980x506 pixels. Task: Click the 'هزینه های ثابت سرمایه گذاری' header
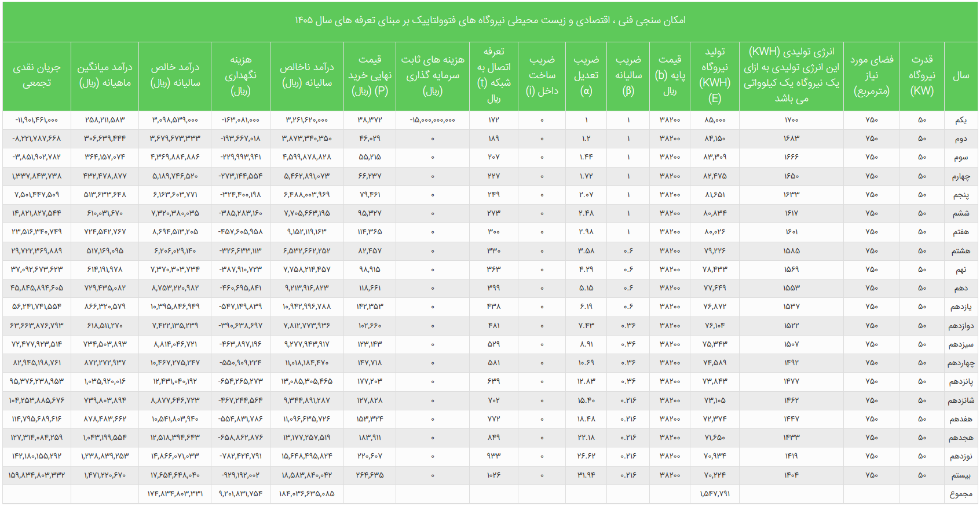[433, 75]
